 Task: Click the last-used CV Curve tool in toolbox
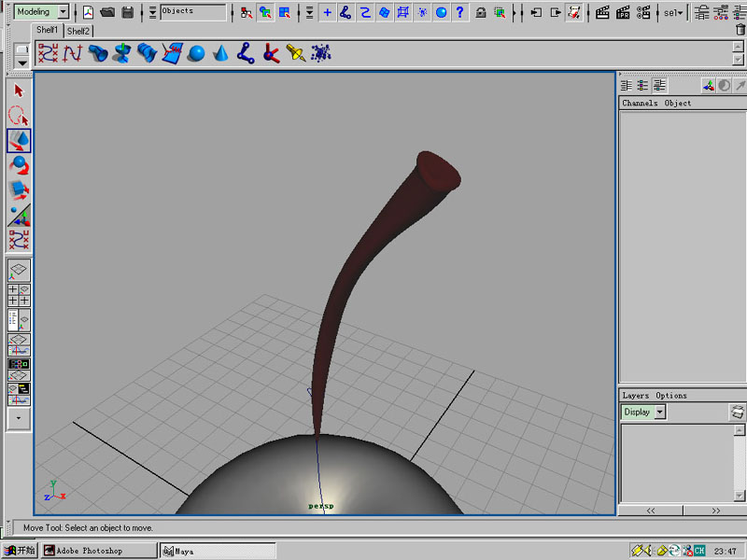(x=19, y=240)
